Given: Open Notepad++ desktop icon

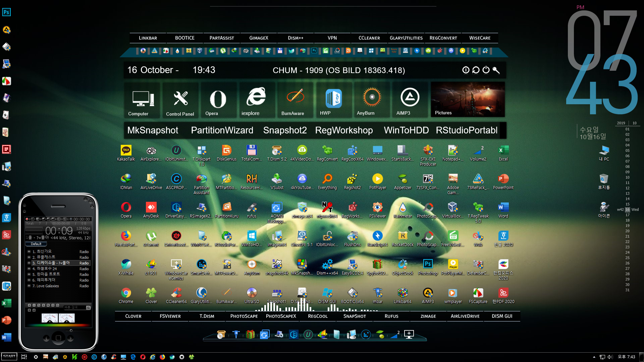Looking at the screenshot, I should click(453, 153).
